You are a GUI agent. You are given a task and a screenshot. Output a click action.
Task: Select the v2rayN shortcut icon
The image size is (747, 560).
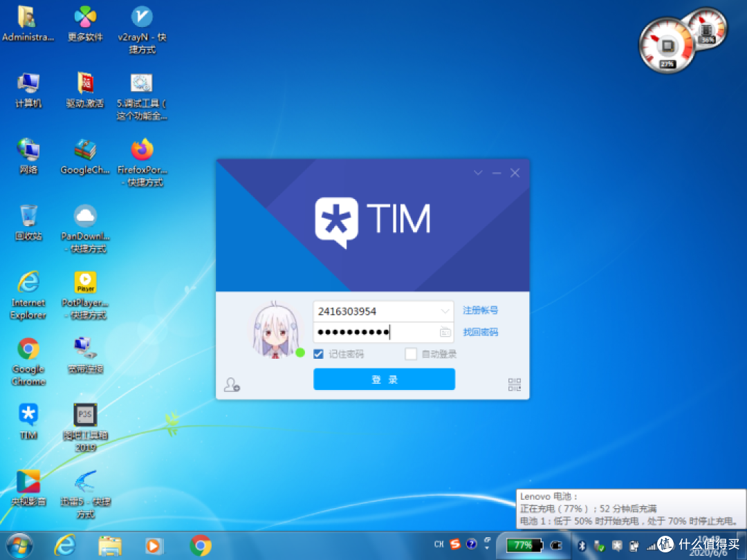[142, 30]
